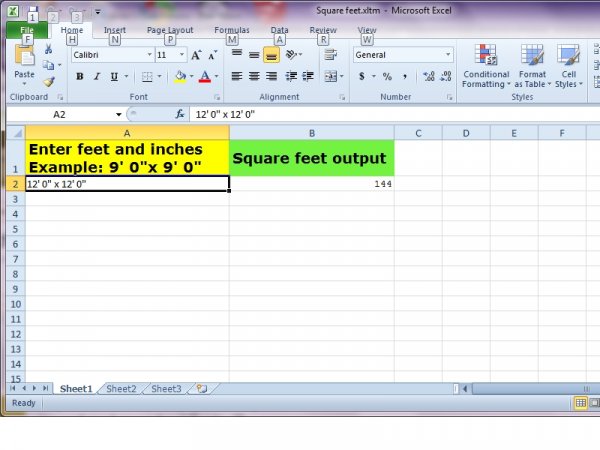Click the Cut scissors icon
This screenshot has height=450, width=600.
point(48,49)
